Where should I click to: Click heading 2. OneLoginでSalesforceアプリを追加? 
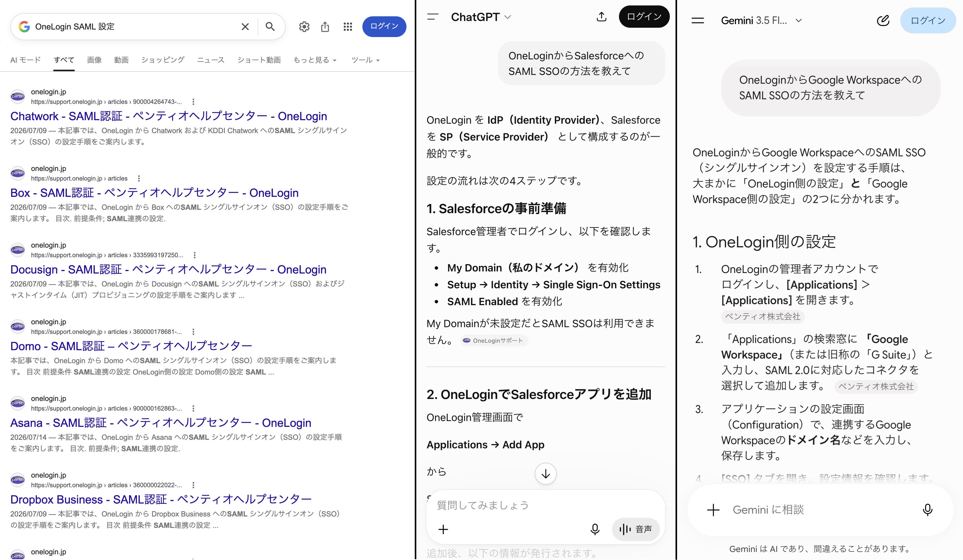pyautogui.click(x=539, y=395)
